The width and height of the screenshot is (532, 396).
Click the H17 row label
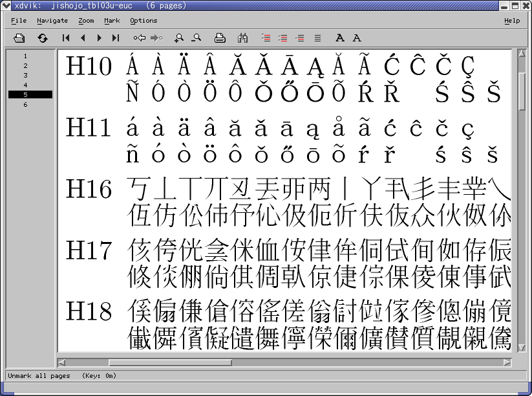[89, 250]
